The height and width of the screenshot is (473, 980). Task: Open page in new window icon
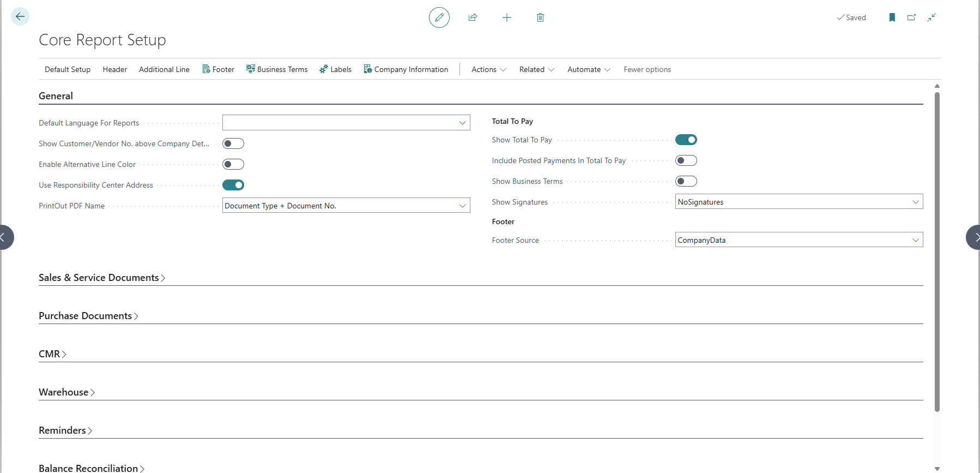click(x=911, y=17)
